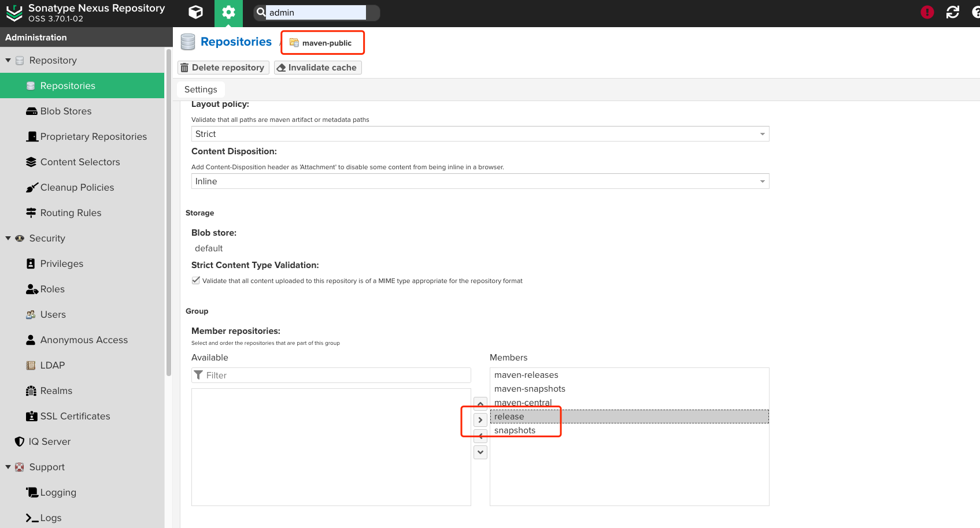The width and height of the screenshot is (980, 528).
Task: Click the red system status alert icon
Action: 927,12
